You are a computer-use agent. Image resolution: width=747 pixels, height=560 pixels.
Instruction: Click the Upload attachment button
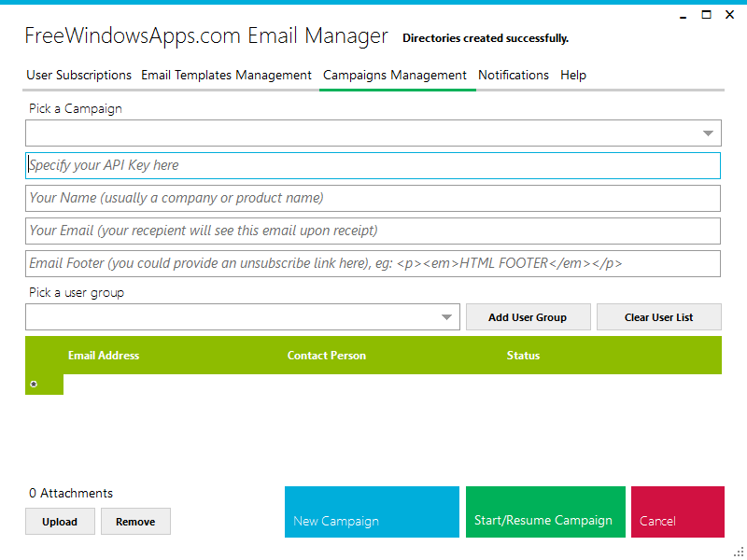coord(60,522)
